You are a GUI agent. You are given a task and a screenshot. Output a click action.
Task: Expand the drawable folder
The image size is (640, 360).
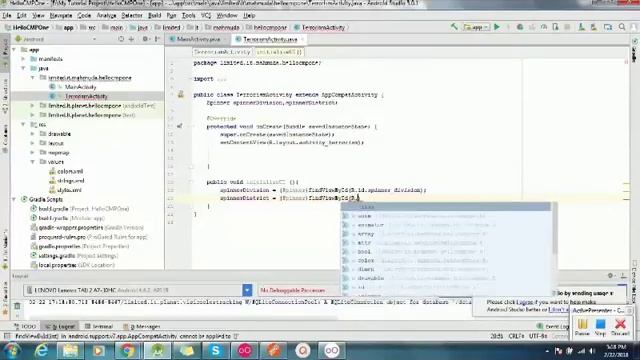tap(32, 134)
